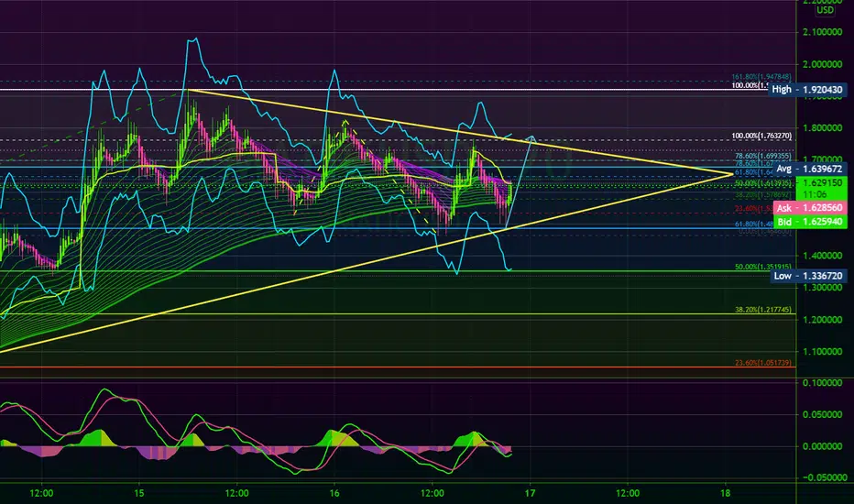Click the 1.300000 price axis tick
This screenshot has width=854, height=504.
coord(823,288)
